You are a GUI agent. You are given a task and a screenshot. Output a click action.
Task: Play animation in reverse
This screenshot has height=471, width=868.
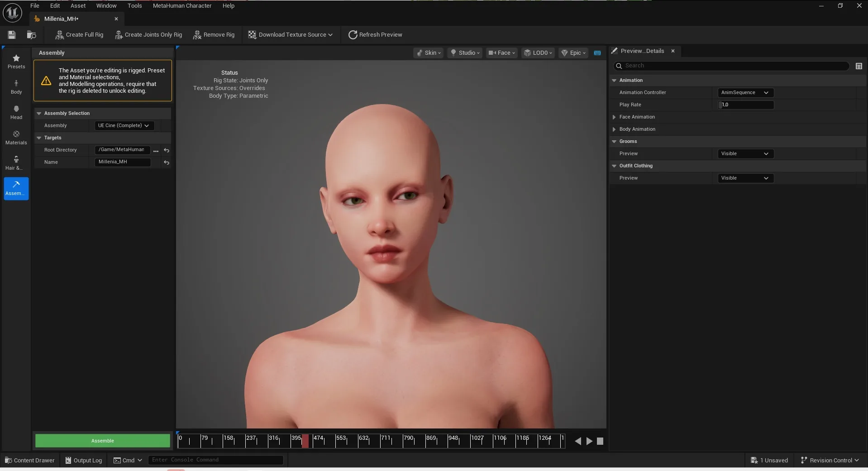[x=578, y=441]
